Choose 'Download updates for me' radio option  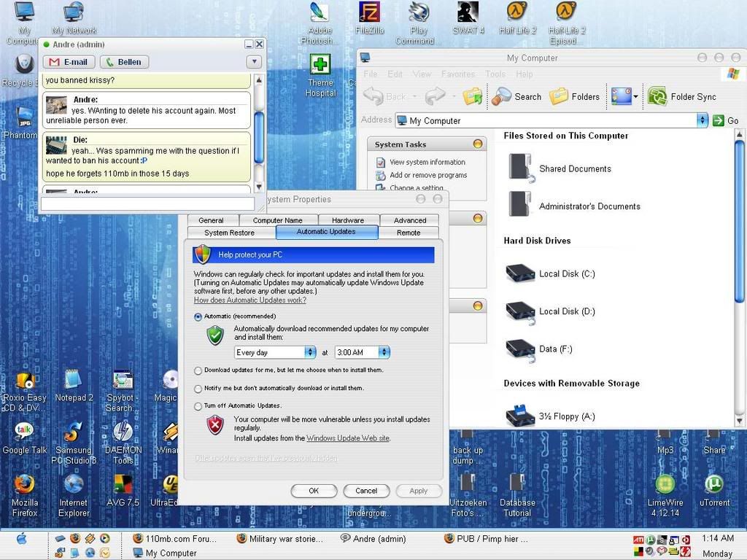pyautogui.click(x=198, y=370)
